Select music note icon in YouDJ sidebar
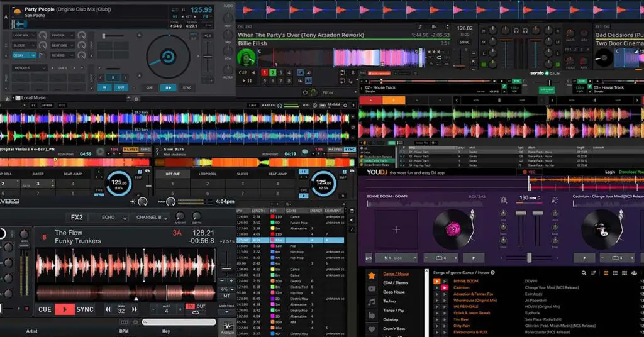The height and width of the screenshot is (337, 644). pyautogui.click(x=372, y=302)
